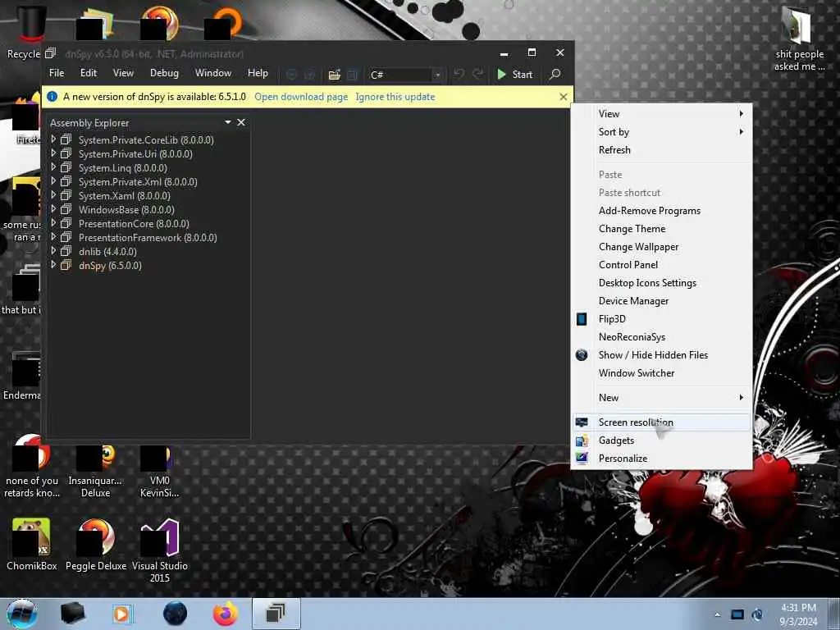Expand the dnlib assembly node

point(53,251)
